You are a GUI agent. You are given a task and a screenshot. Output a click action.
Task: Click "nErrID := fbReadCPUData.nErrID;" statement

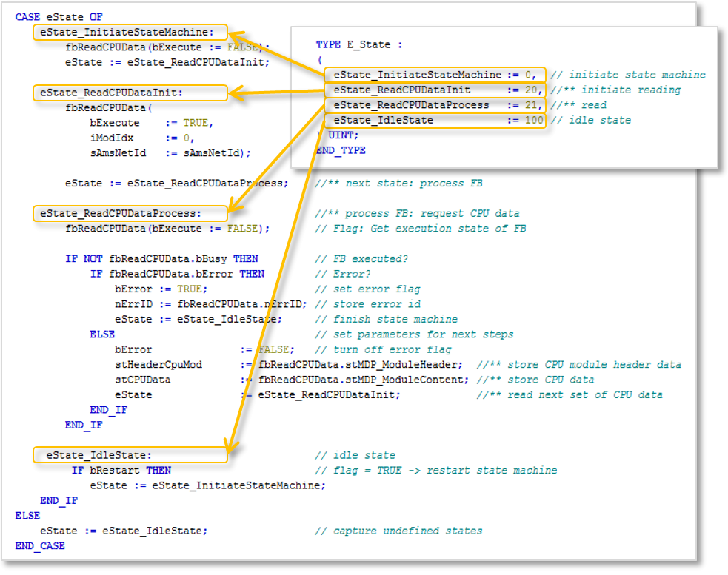click(x=211, y=304)
